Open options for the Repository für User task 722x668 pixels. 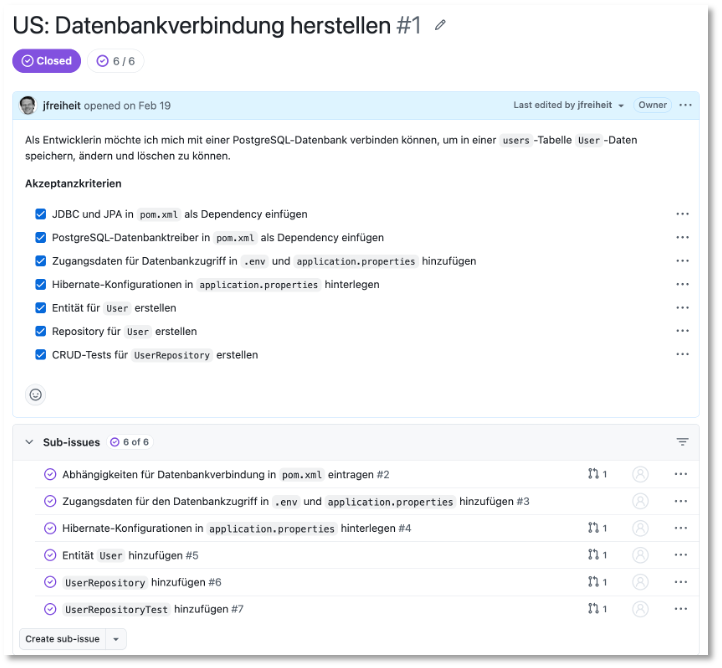point(682,331)
